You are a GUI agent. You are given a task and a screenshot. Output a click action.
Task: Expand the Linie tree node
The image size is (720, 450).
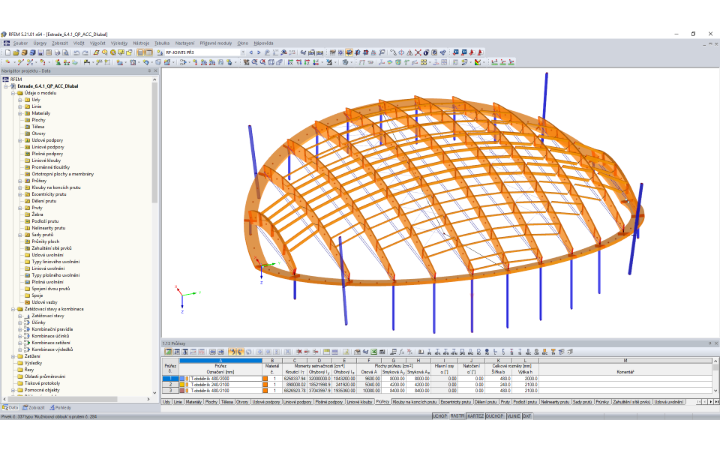click(20, 106)
